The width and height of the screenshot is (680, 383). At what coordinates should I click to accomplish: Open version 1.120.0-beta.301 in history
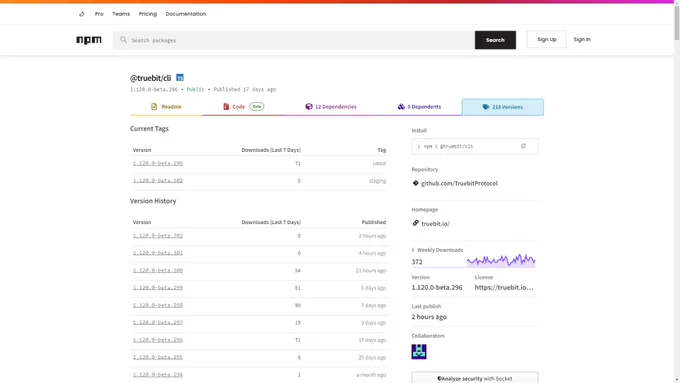pos(158,253)
